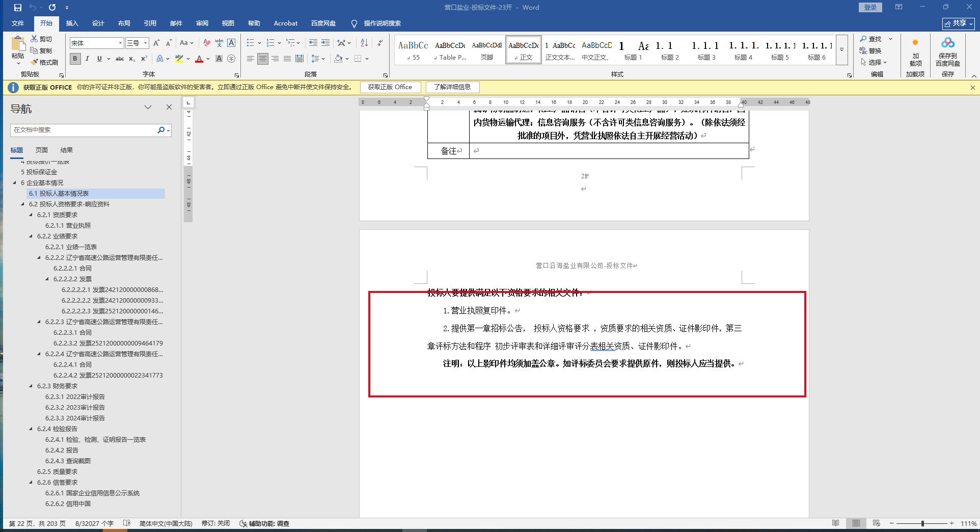Sort the selection with the A-Z sort icon

tap(364, 43)
